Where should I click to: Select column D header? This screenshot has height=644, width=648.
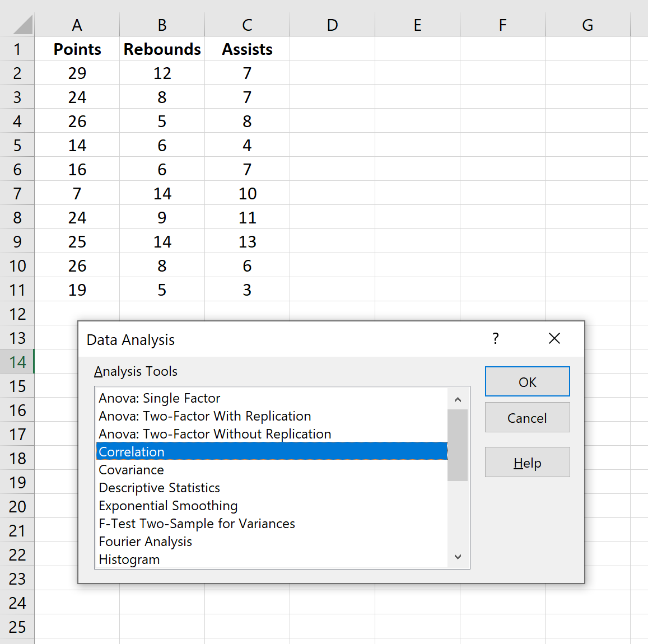click(x=332, y=25)
